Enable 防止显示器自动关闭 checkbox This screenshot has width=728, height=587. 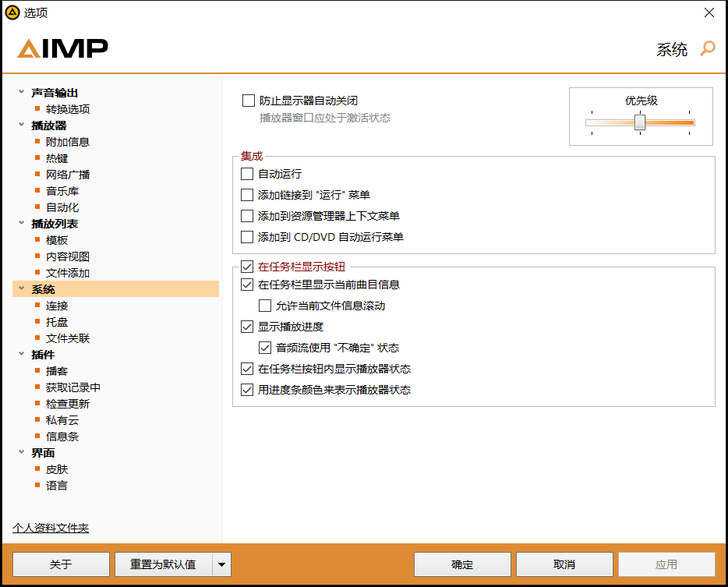[249, 101]
